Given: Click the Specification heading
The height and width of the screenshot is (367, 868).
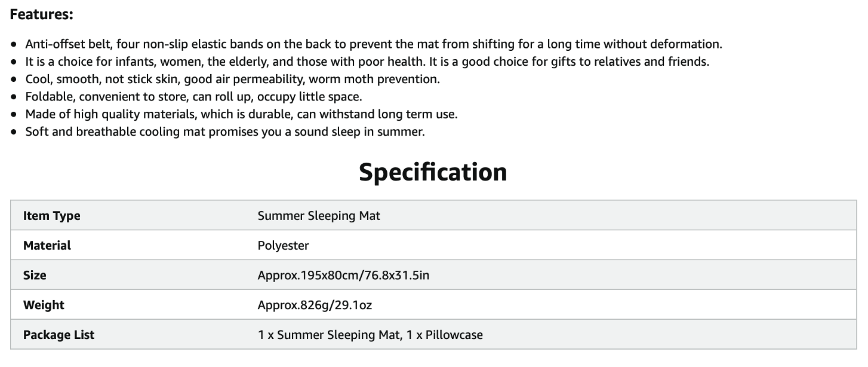Looking at the screenshot, I should (433, 172).
